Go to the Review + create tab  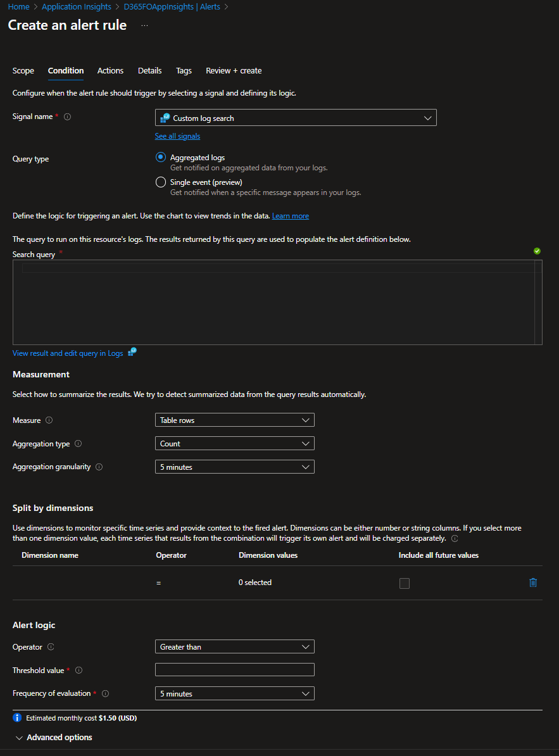[x=234, y=71]
